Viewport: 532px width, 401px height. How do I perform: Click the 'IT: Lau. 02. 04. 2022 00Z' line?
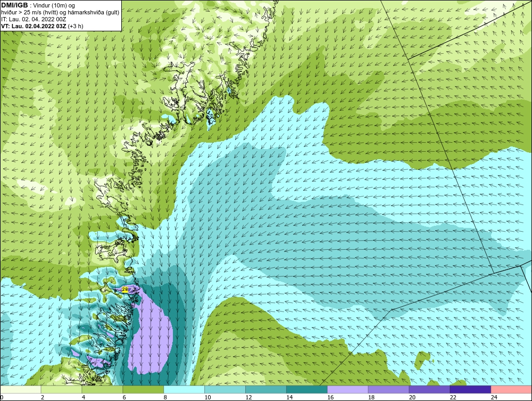tap(33, 19)
